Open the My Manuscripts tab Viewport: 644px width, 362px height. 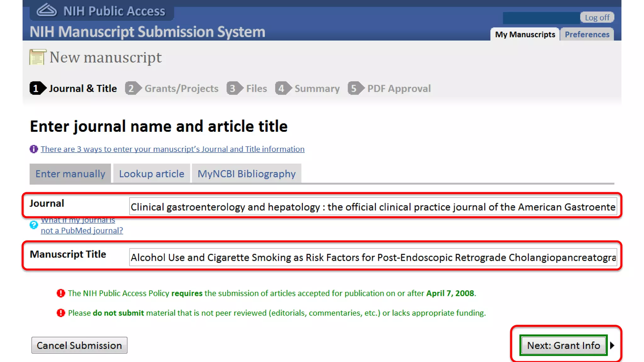tap(525, 34)
